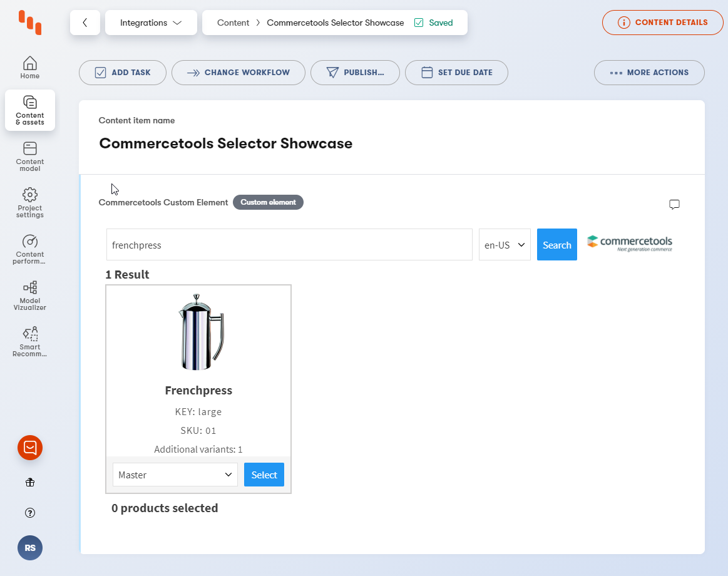Open More Actions menu
The width and height of the screenshot is (728, 576).
pyautogui.click(x=649, y=73)
